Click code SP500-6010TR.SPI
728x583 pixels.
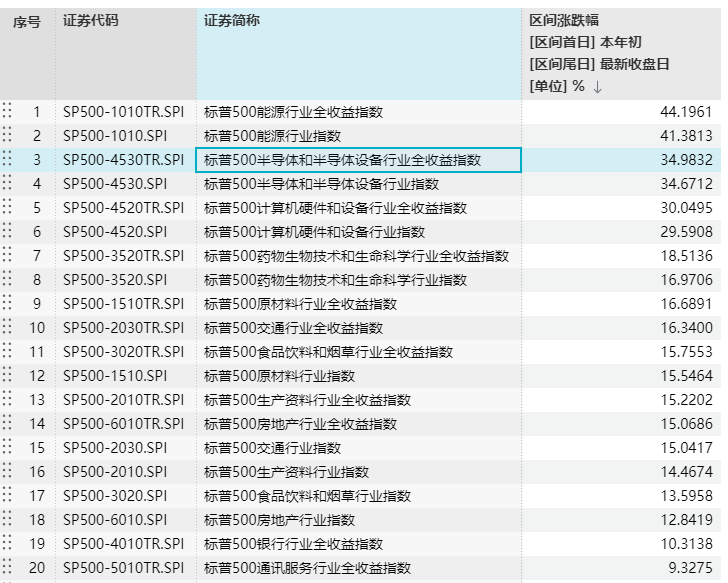tap(124, 424)
